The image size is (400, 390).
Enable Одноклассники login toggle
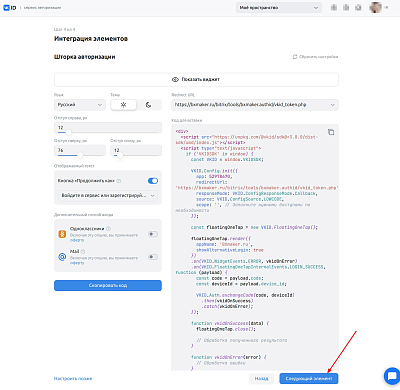pos(153,234)
